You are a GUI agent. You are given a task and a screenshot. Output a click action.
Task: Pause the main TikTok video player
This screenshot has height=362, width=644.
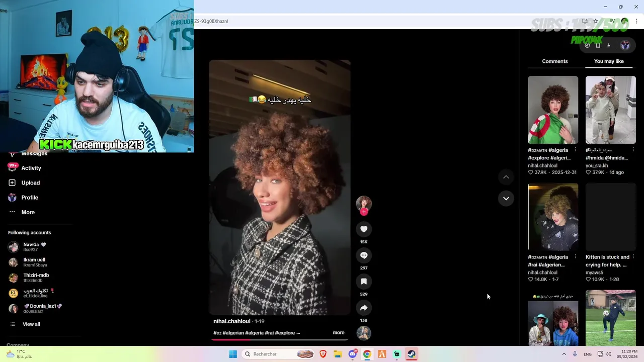[x=280, y=188]
